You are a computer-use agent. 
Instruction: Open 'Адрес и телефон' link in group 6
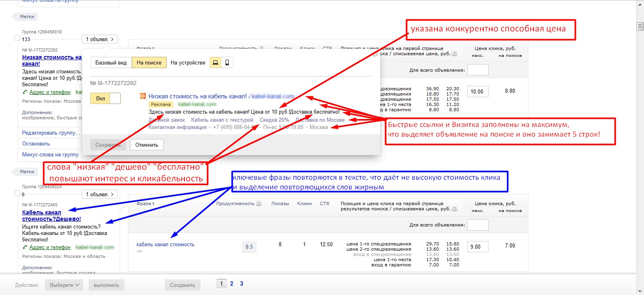click(50, 247)
